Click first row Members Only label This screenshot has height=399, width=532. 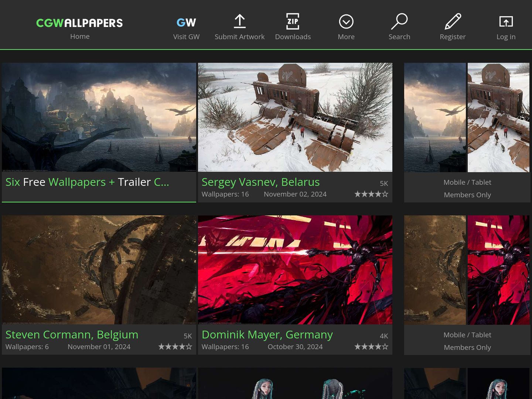click(467, 195)
